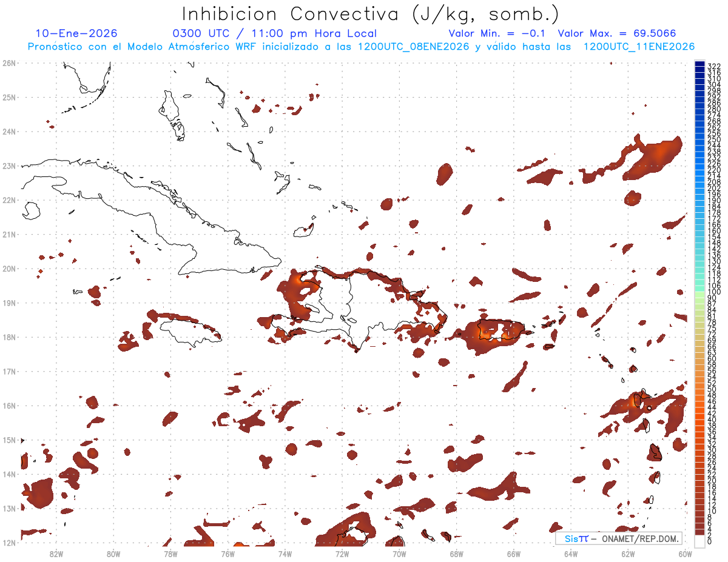
Task: Click the '74W' longitude label
Action: coord(285,554)
